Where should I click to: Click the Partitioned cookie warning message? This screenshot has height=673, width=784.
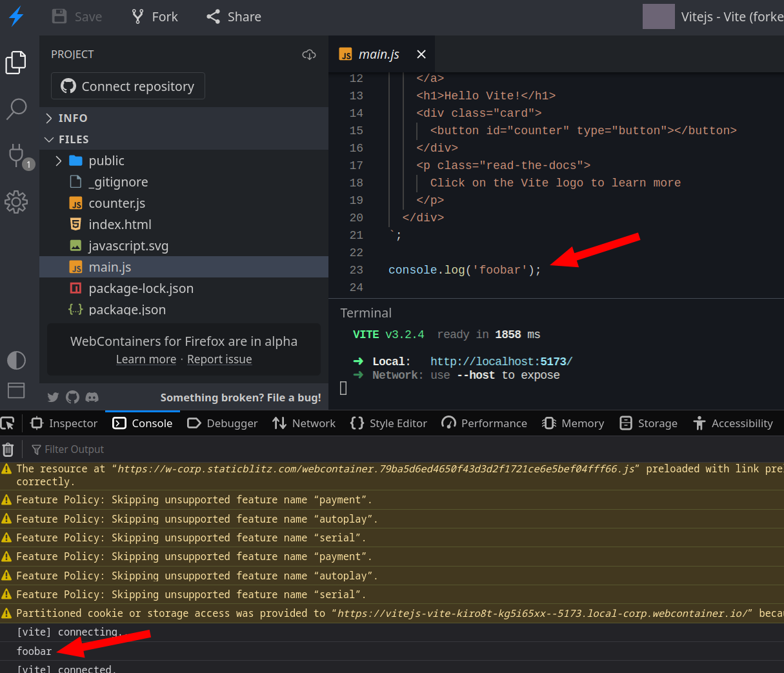pos(392,613)
